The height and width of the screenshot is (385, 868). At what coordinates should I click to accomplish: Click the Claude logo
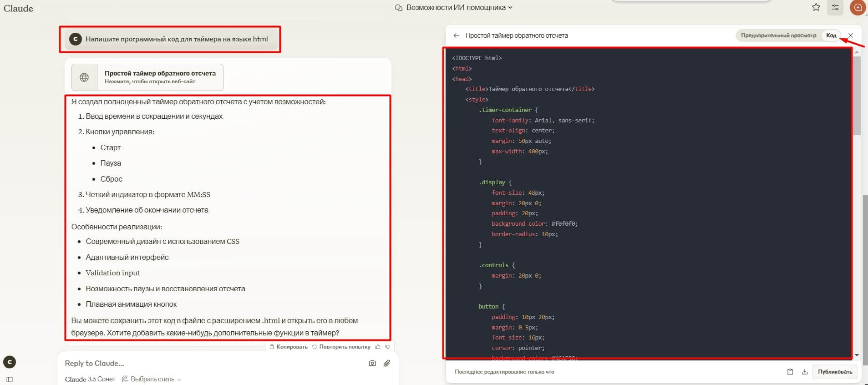(18, 8)
